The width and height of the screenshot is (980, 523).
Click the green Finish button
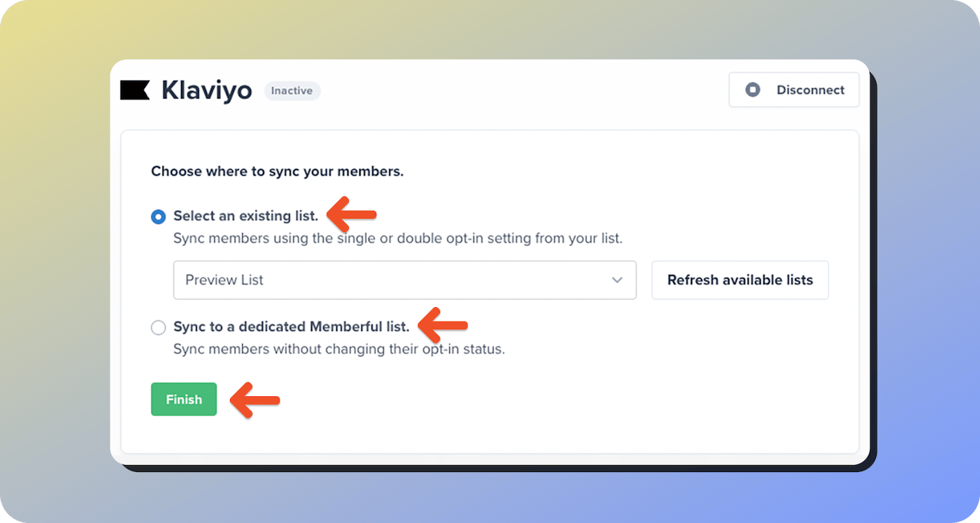[x=184, y=399]
